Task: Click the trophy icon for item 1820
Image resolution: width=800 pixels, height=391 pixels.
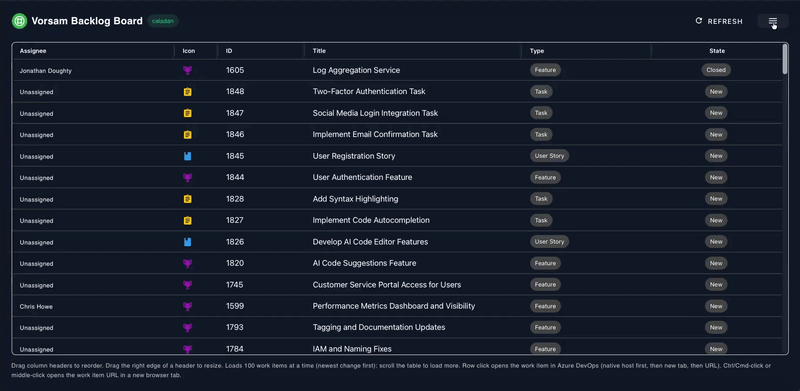Action: click(187, 263)
